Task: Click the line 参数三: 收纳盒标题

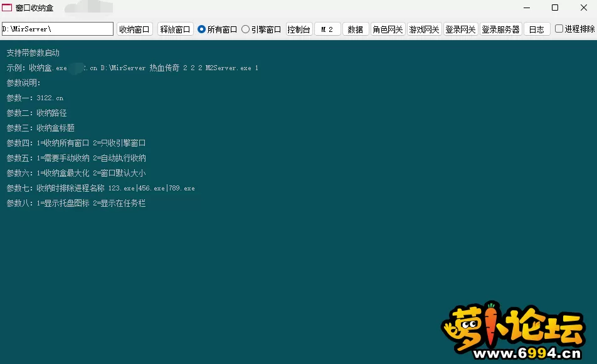Action: (x=40, y=128)
